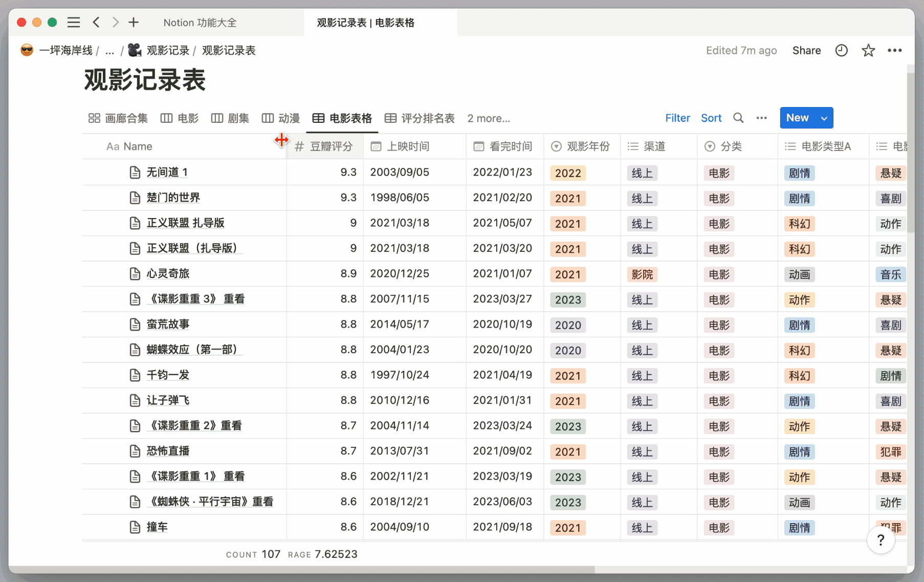Click the movie camera breadcrumb icon
Screen dimensions: 924x582
135,50
